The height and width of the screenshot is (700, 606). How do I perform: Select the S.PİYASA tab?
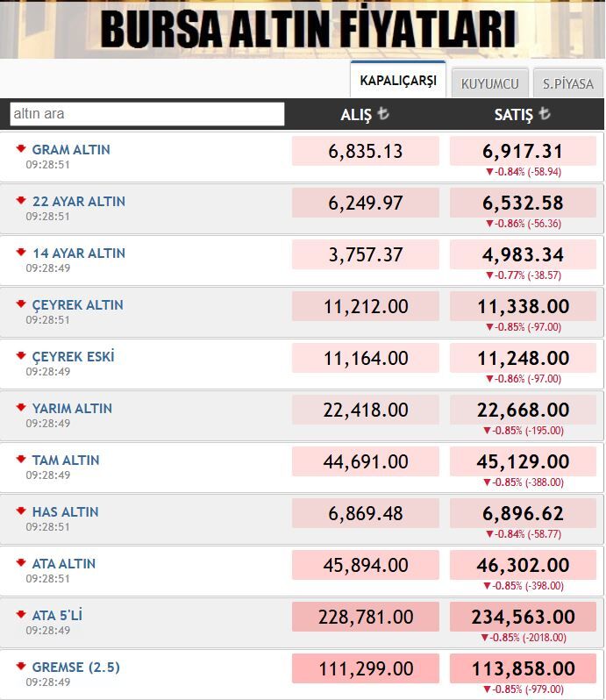point(567,84)
